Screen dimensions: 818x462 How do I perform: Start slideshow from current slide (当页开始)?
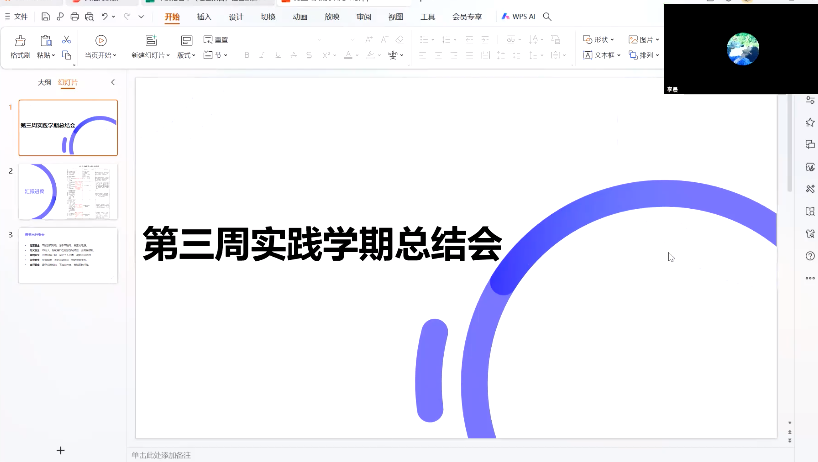point(100,46)
